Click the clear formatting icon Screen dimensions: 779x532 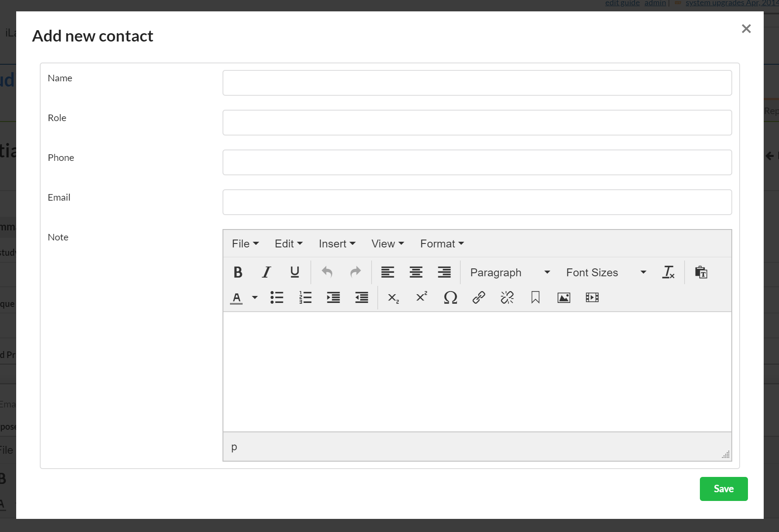pyautogui.click(x=668, y=272)
